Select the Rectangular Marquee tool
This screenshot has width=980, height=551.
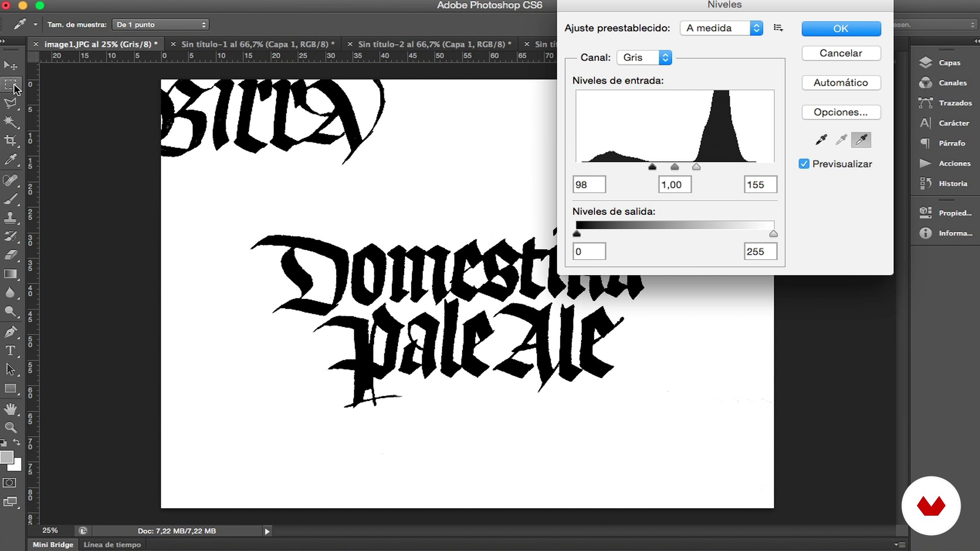10,84
